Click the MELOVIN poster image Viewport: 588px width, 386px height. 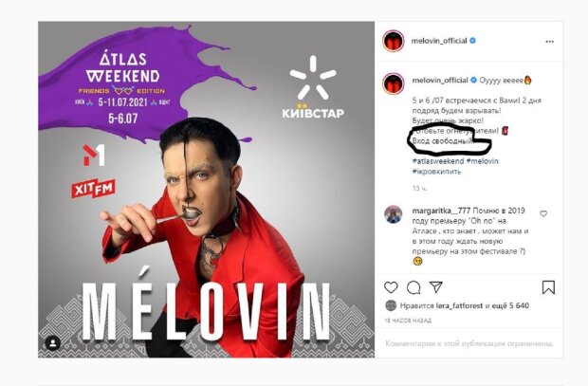pyautogui.click(x=206, y=190)
